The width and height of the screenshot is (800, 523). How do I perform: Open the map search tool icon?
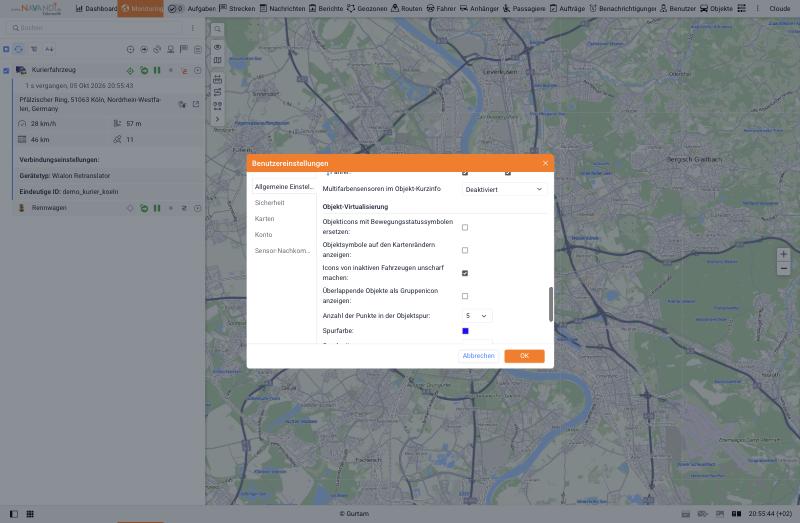(217, 29)
